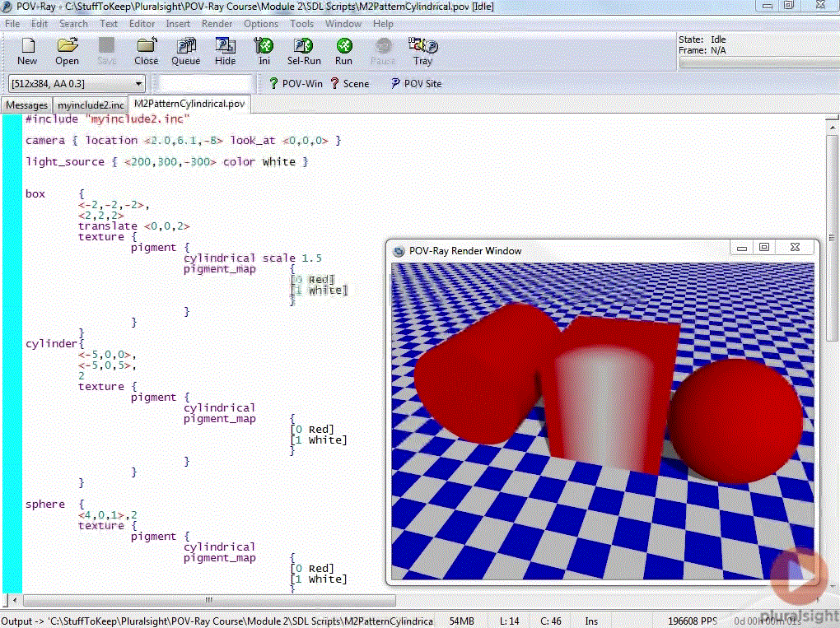Click the rendered scene image

click(603, 421)
